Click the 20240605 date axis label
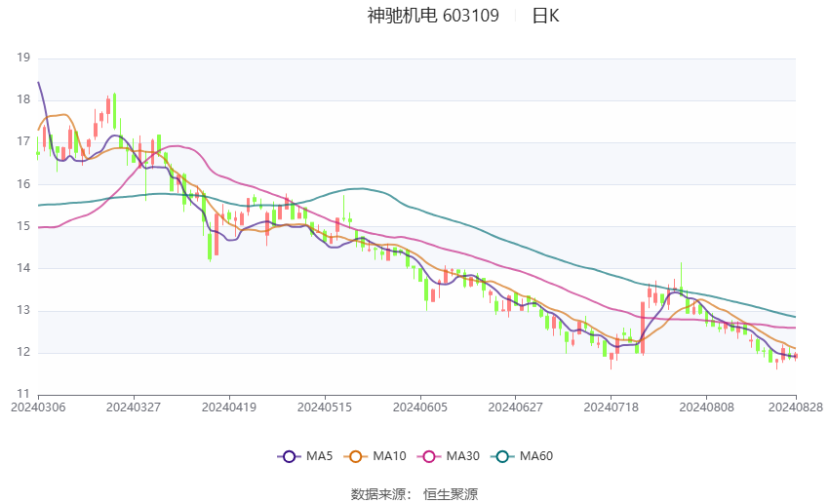The width and height of the screenshot is (829, 504). (x=420, y=407)
